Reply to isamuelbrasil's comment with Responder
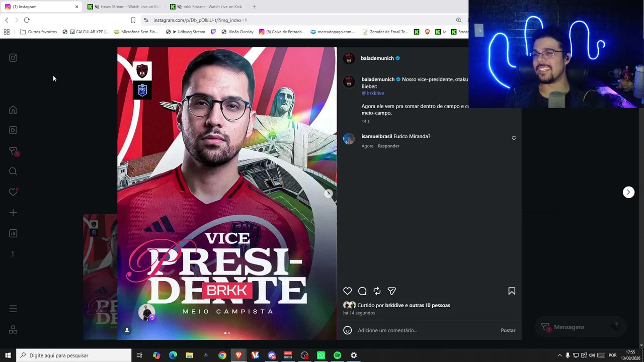Screen dimensions: 644x362 [388, 146]
